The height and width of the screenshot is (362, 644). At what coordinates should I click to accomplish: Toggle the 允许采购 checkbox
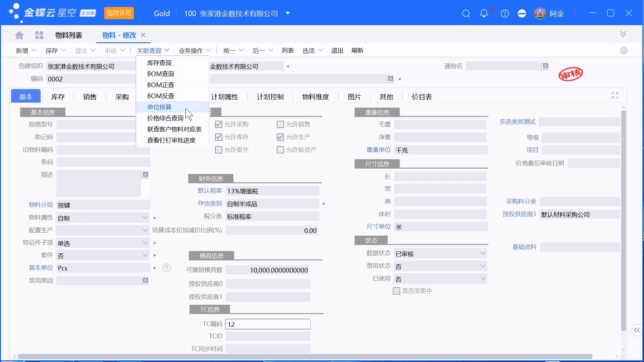tap(219, 124)
